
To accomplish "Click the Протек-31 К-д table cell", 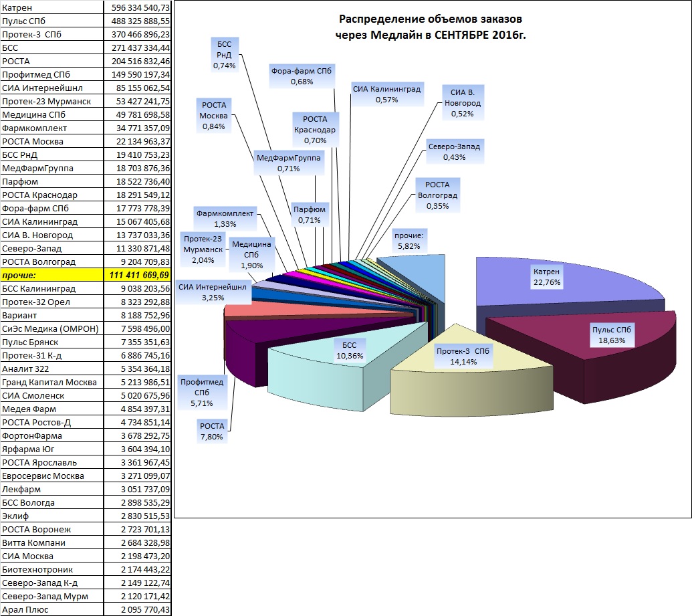I will 52,355.
